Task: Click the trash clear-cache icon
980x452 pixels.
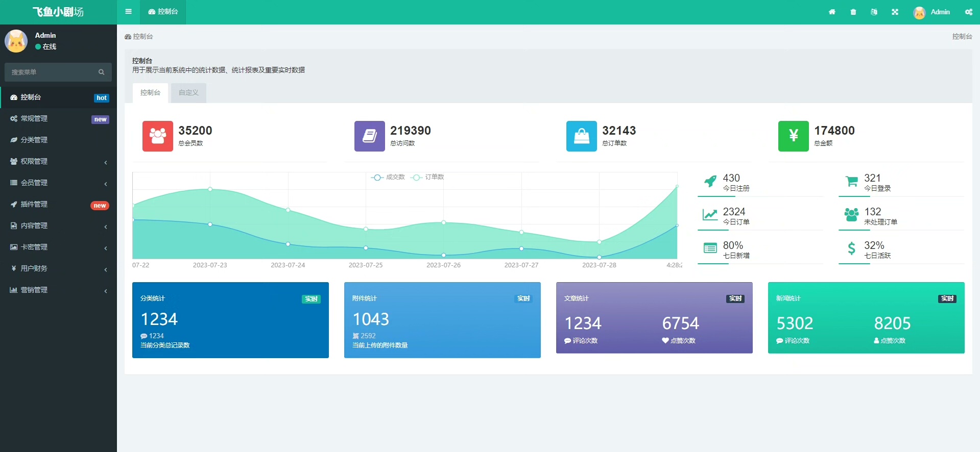Action: [x=853, y=12]
